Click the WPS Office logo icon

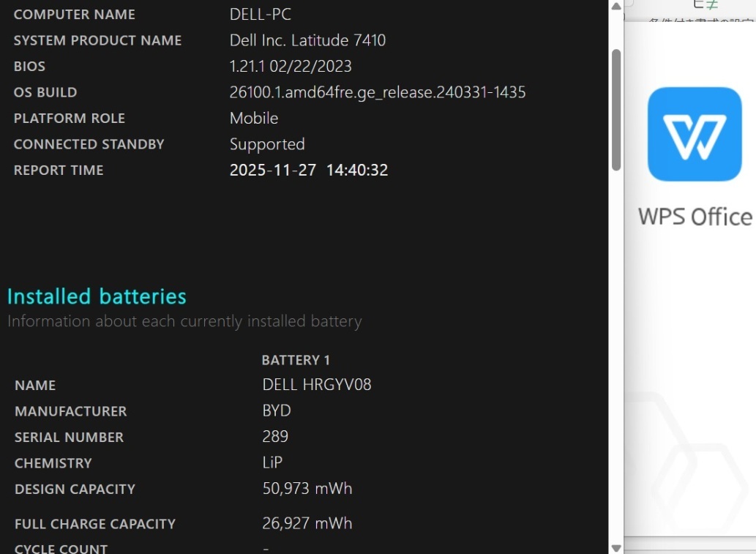(695, 134)
